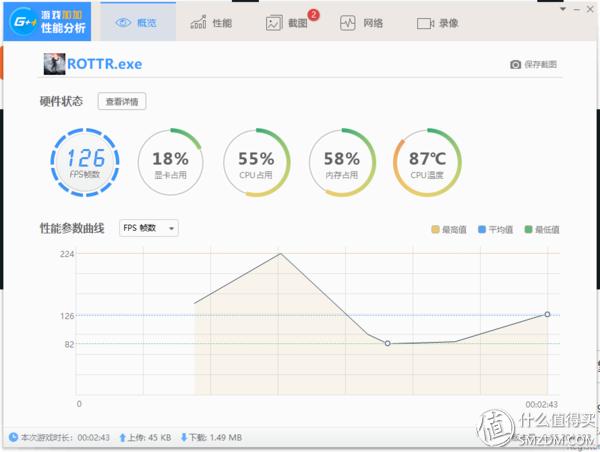The height and width of the screenshot is (452, 600).
Task: Click the camera icon beside 保存截图
Action: coord(515,64)
